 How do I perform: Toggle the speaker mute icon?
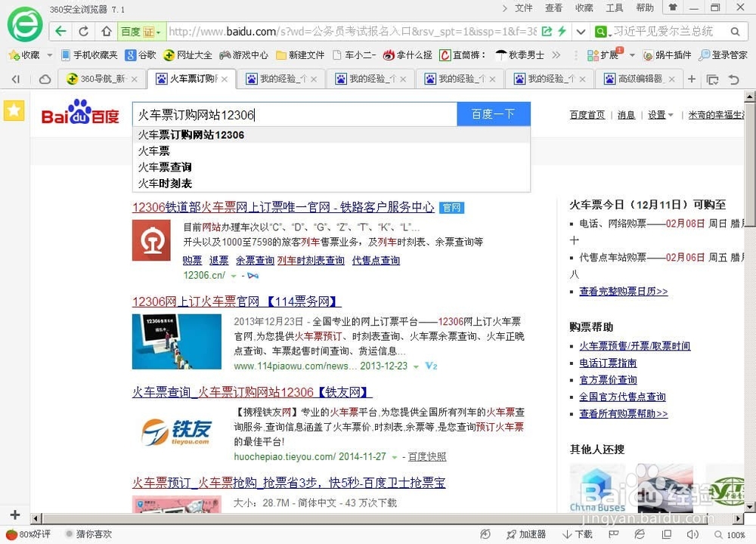point(692,534)
